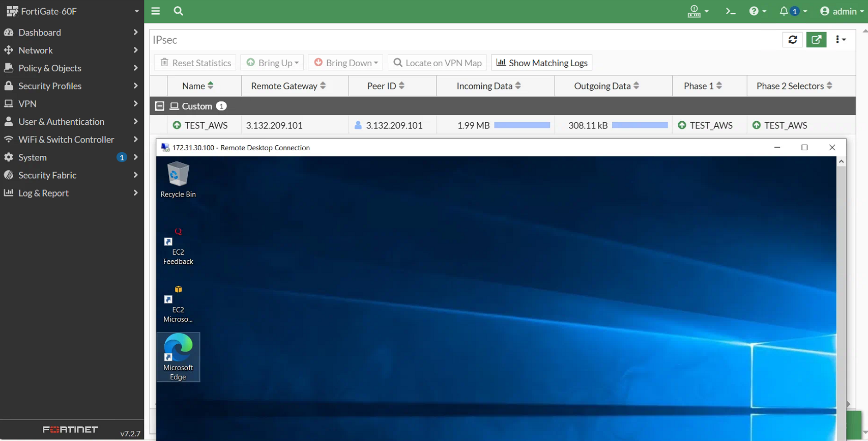The width and height of the screenshot is (868, 441).
Task: Click the hamburger menu toggle icon
Action: tap(156, 11)
